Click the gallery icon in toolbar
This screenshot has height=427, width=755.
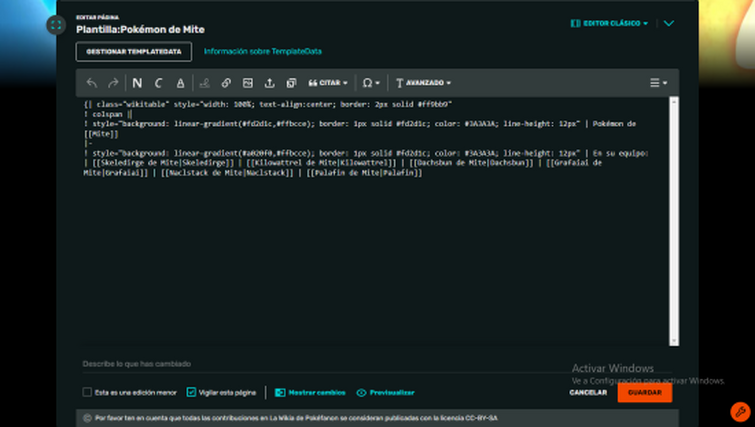291,83
